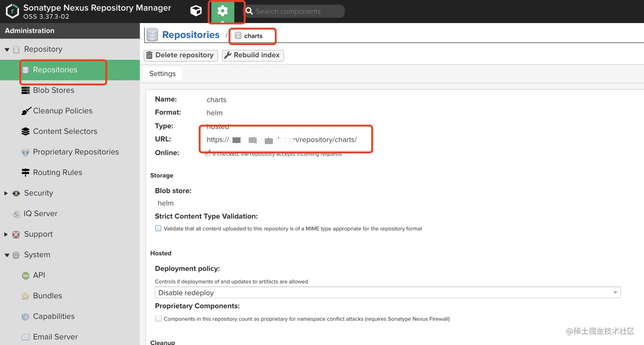Image resolution: width=644 pixels, height=345 pixels.
Task: Toggle the Online checkbox
Action: click(x=207, y=153)
